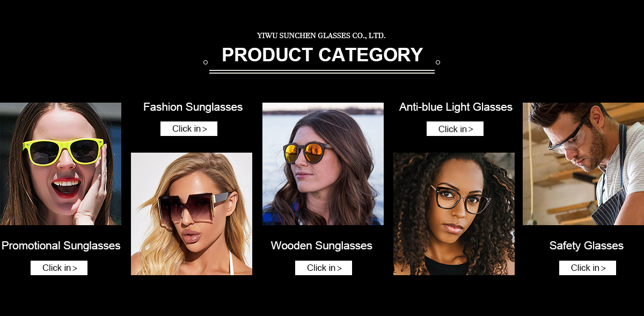Open the man wearing safety glasses photo

583,164
